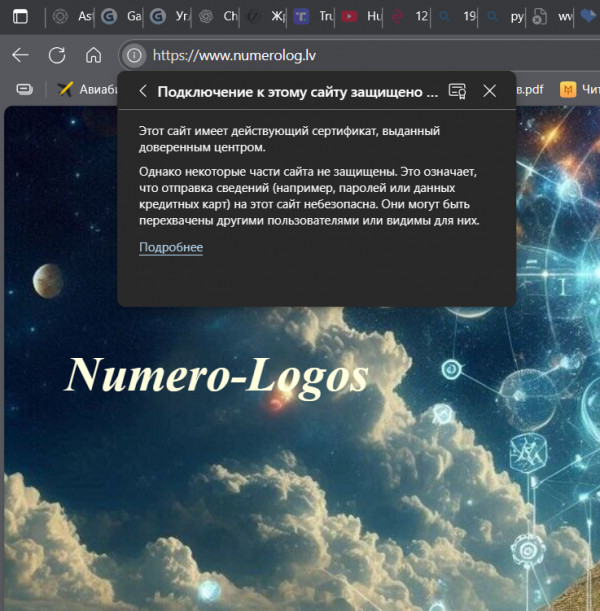Screen dimensions: 600x611
Task: Go back in the security popup
Action: coord(143,91)
